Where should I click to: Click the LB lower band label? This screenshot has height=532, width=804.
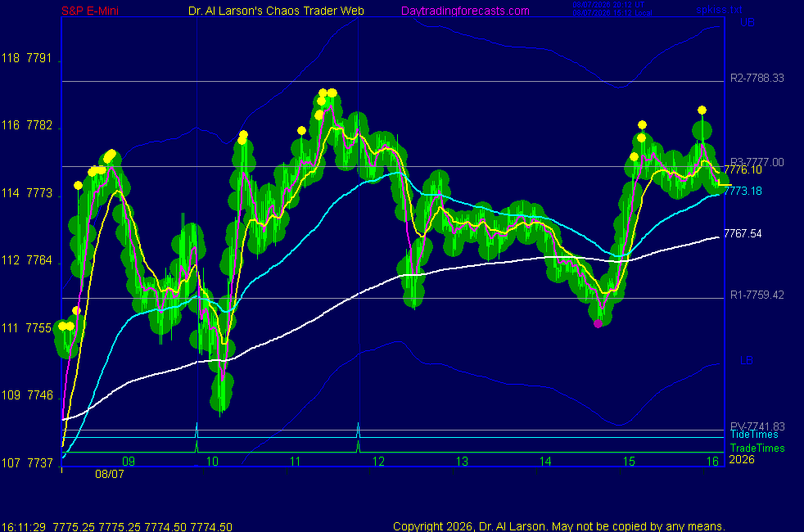coord(746,360)
